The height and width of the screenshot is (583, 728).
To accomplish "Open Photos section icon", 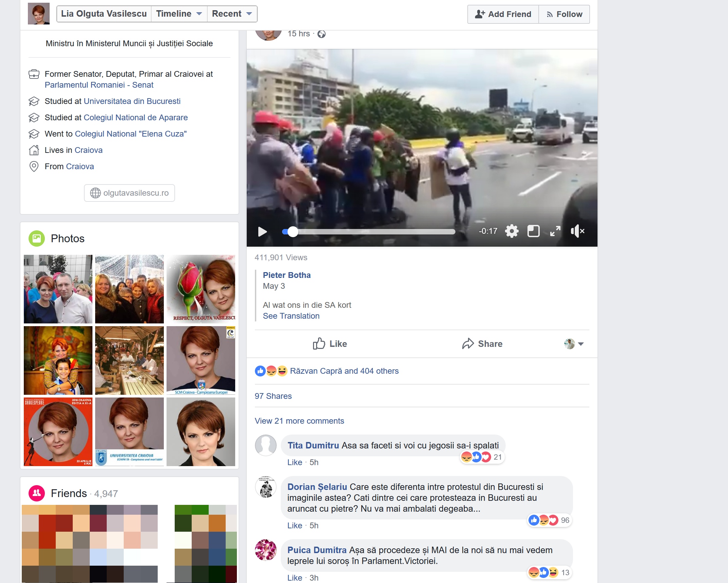I will pos(37,238).
